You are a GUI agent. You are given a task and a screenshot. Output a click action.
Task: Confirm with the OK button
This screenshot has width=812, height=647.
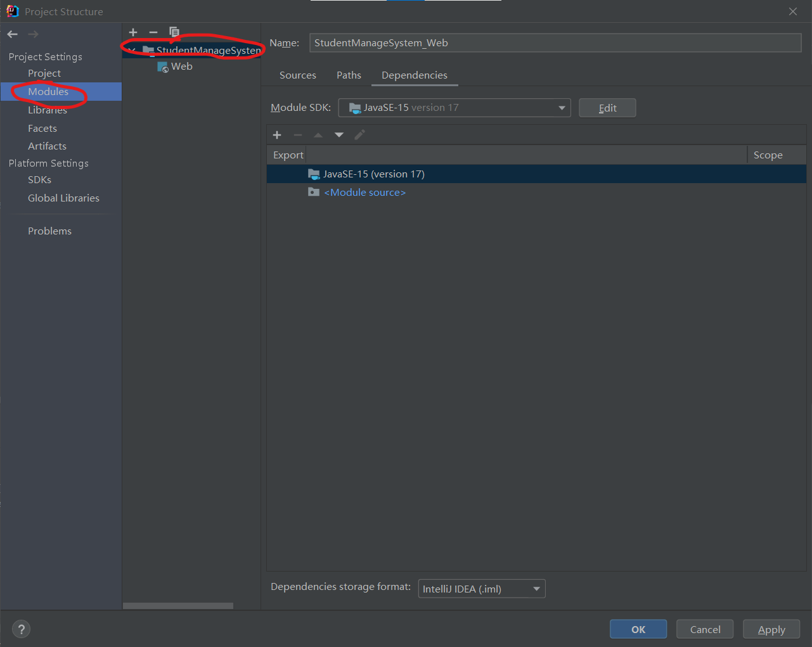[638, 629]
